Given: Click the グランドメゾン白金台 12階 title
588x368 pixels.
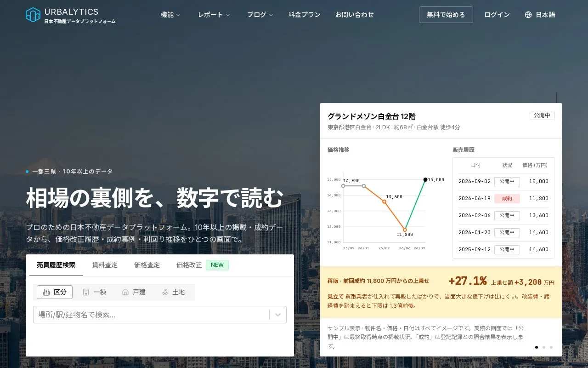Looking at the screenshot, I should 372,116.
